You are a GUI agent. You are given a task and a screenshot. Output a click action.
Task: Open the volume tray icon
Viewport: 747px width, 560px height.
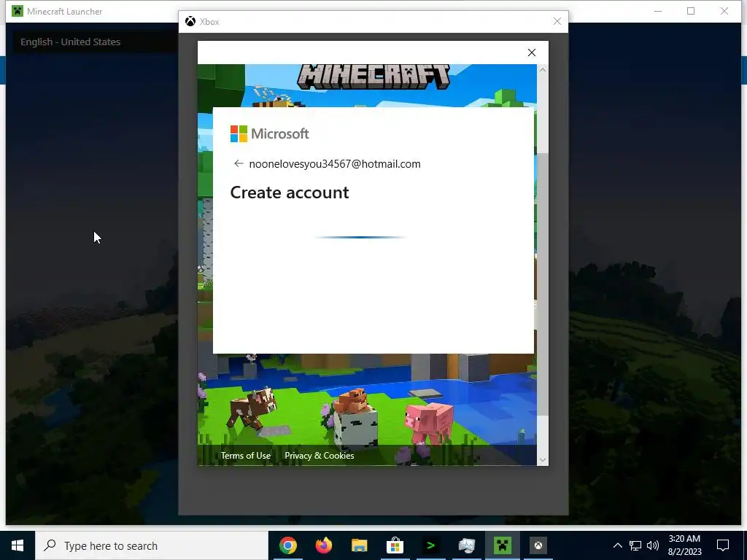[653, 545]
